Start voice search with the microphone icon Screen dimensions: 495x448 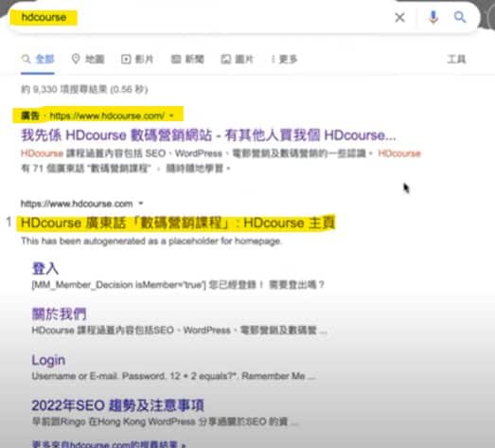[x=433, y=17]
